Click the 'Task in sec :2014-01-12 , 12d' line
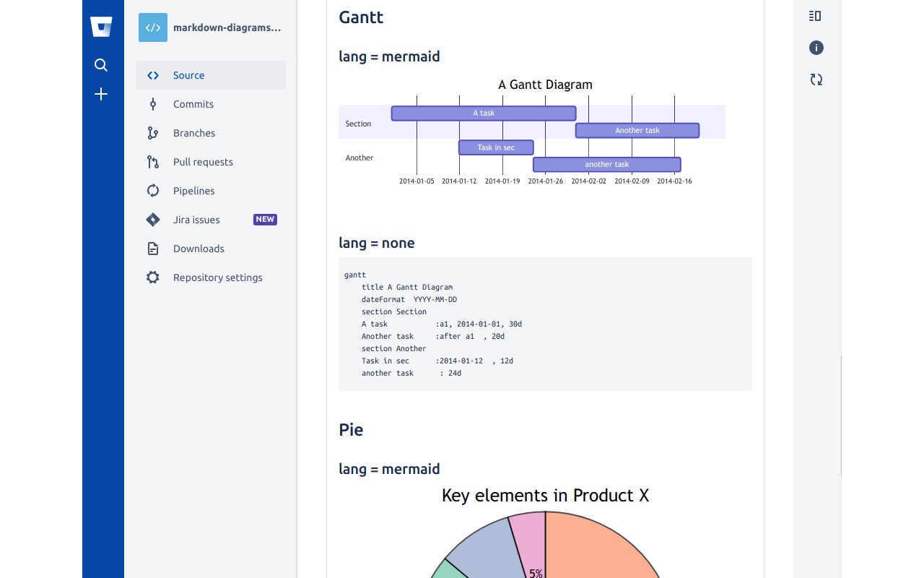This screenshot has width=924, height=578. pyautogui.click(x=437, y=361)
